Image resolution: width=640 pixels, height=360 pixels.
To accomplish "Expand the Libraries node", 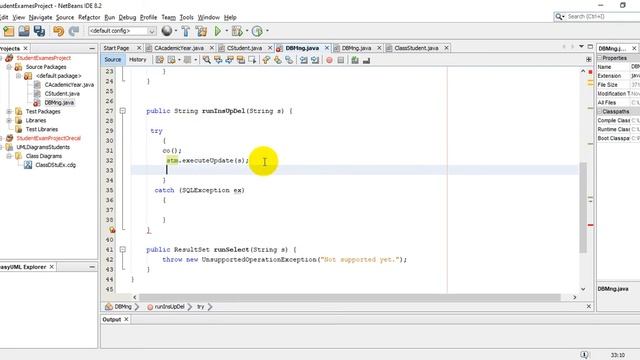I will click(9, 120).
